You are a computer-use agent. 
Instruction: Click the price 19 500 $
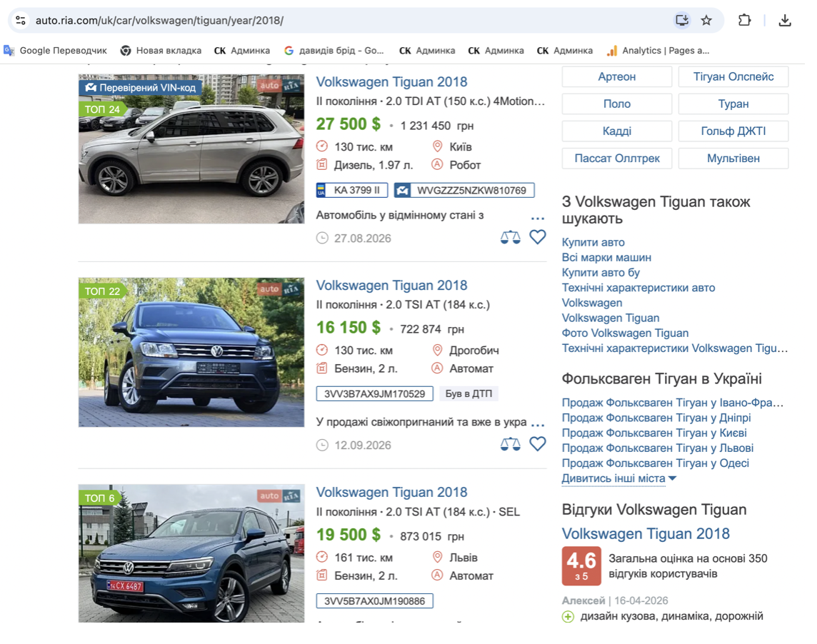(349, 535)
